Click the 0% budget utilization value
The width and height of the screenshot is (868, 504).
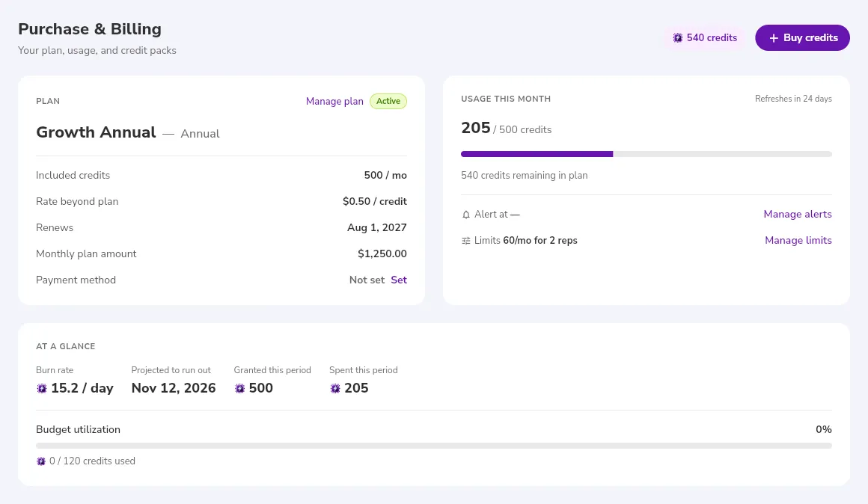823,429
